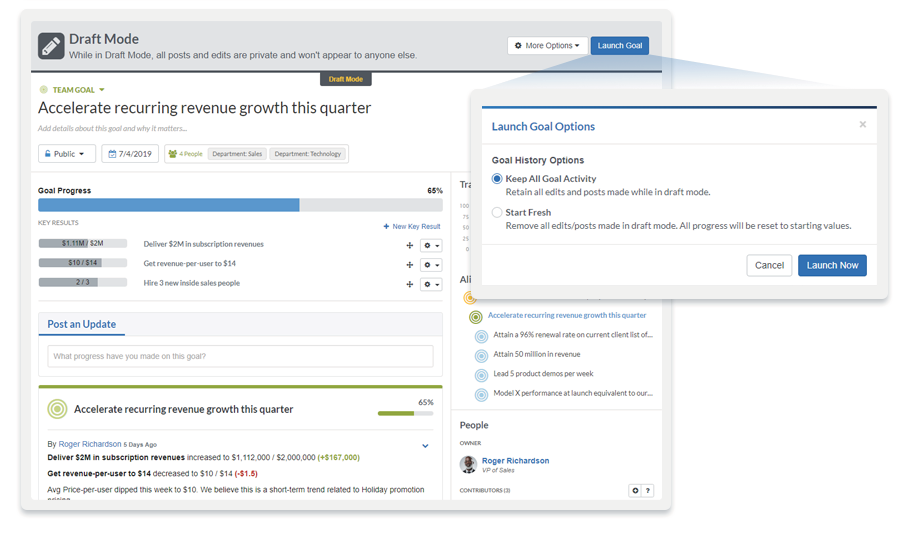Image resolution: width=900 pixels, height=534 pixels.
Task: Click the 2 / 3 hiring progress bar
Action: click(83, 283)
